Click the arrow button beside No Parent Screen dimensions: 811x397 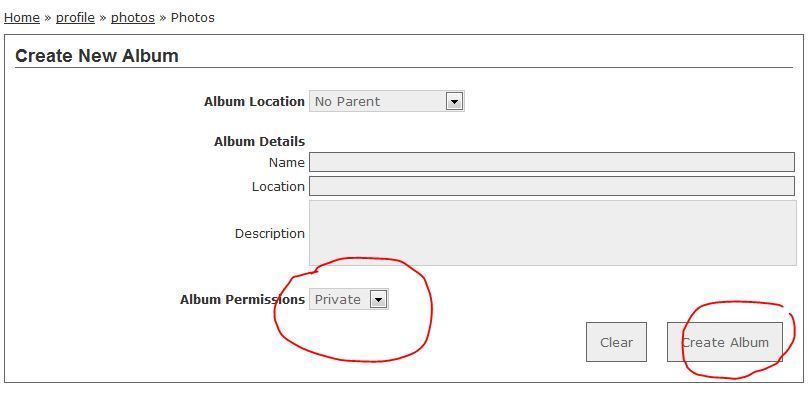click(x=454, y=101)
